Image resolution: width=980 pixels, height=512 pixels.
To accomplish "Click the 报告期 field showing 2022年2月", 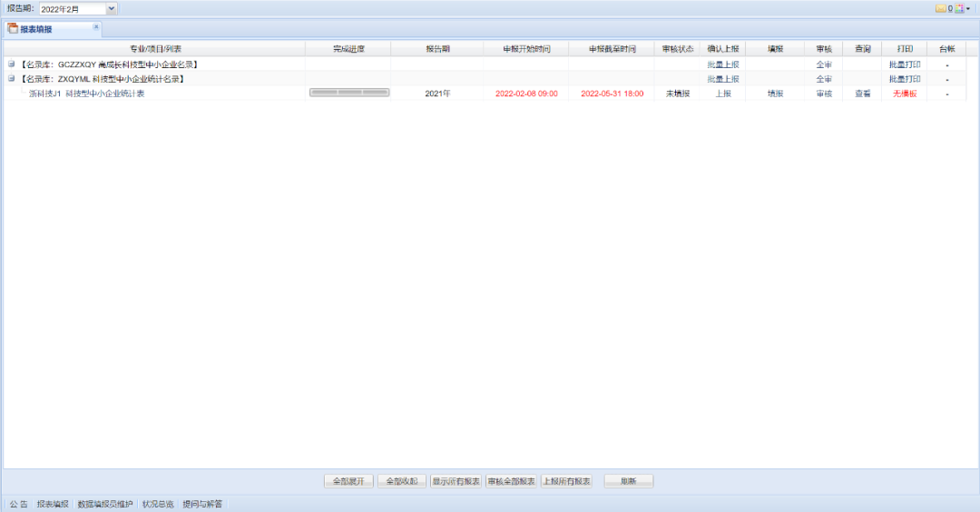I will (73, 9).
